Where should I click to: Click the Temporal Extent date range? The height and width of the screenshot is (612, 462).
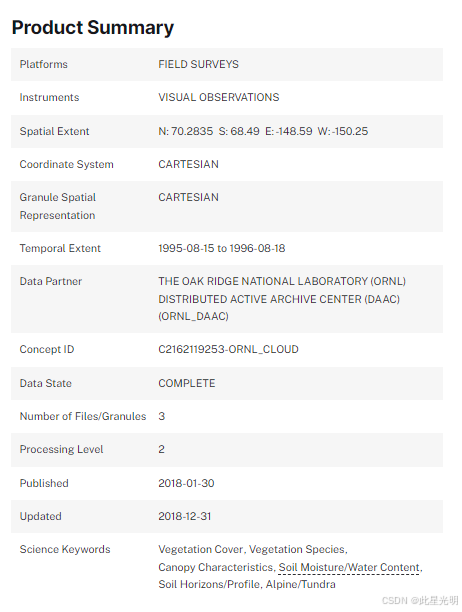click(222, 248)
